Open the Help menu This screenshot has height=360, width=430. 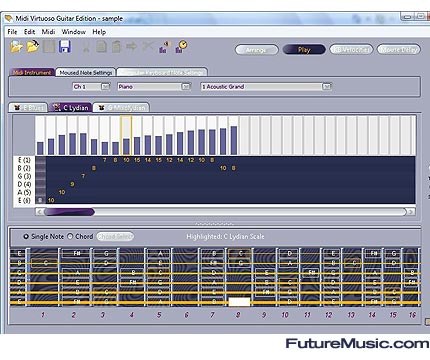(x=99, y=32)
